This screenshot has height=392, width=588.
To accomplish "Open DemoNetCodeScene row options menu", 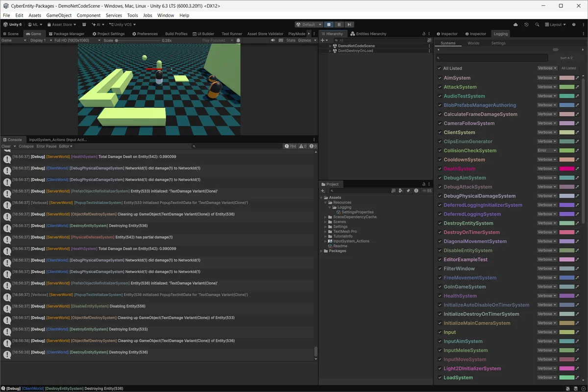I will [429, 46].
